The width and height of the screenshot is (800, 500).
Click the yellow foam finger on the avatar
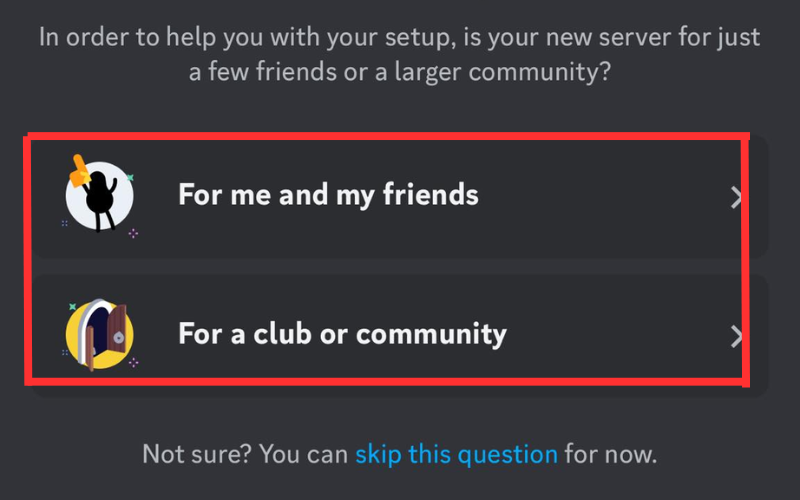[x=80, y=173]
